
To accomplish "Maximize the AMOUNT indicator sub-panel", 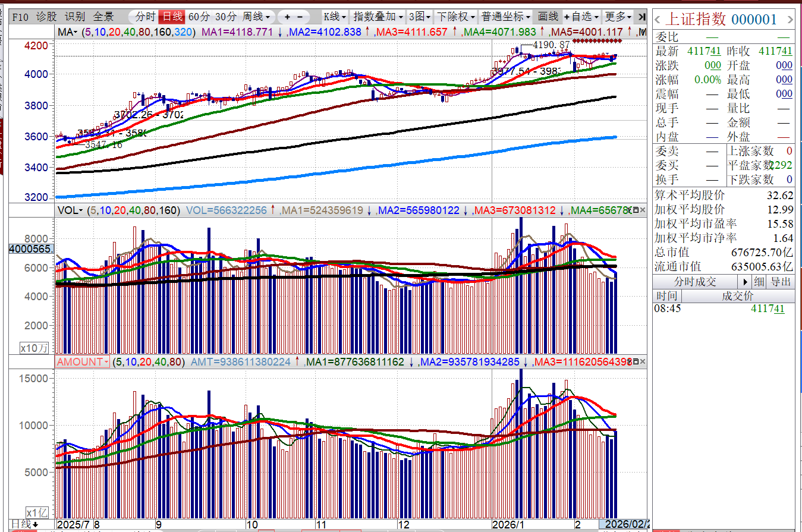I will tap(634, 361).
